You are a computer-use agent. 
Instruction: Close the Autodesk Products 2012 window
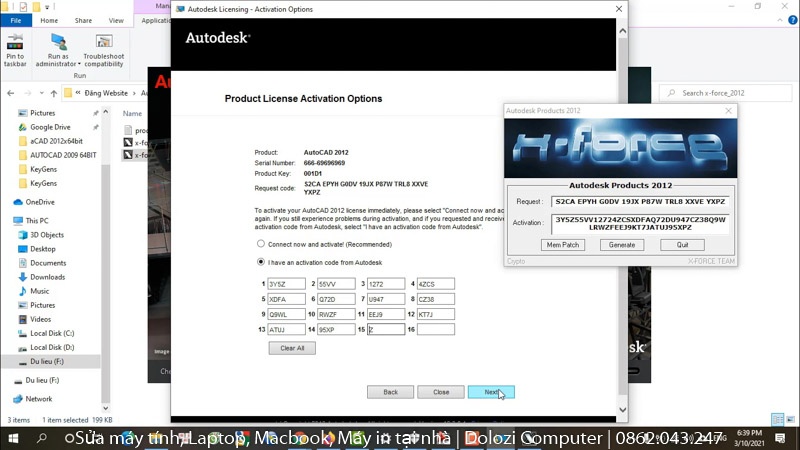click(728, 111)
